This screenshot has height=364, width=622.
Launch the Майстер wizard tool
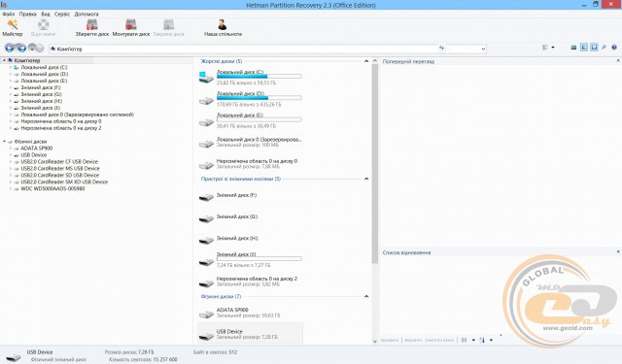(x=13, y=28)
